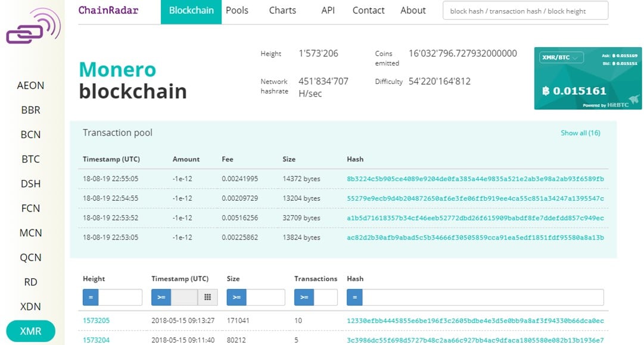
Task: Select FCN in the coin sidebar
Action: click(30, 208)
